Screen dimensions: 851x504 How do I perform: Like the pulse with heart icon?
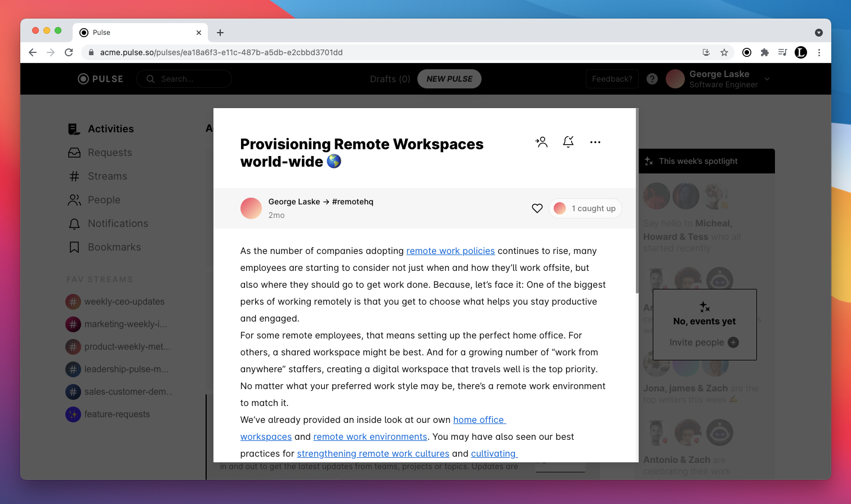coord(537,208)
